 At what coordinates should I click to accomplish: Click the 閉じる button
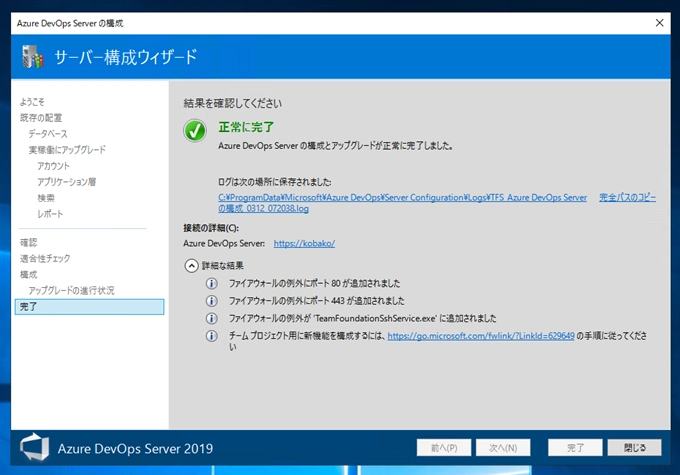tap(634, 448)
